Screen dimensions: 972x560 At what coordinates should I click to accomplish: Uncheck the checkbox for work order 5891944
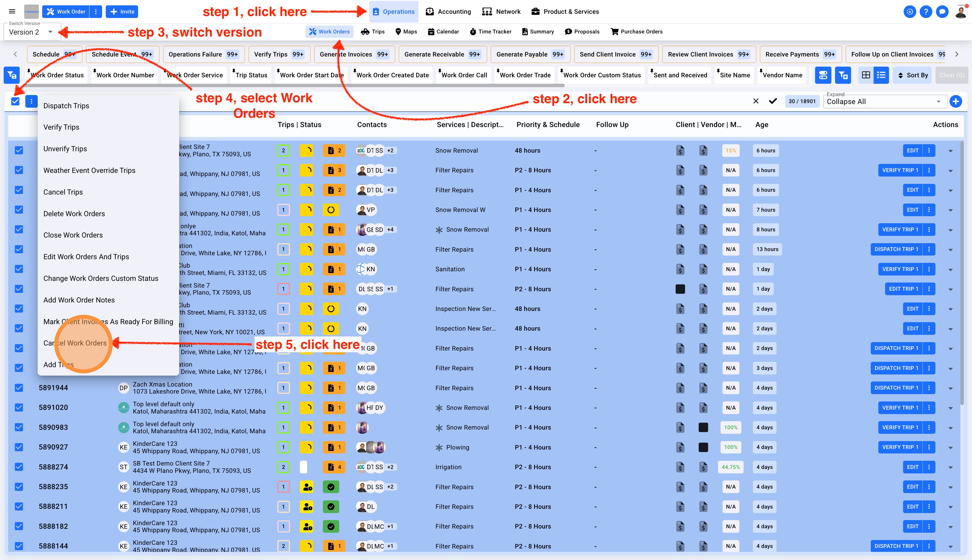point(19,388)
